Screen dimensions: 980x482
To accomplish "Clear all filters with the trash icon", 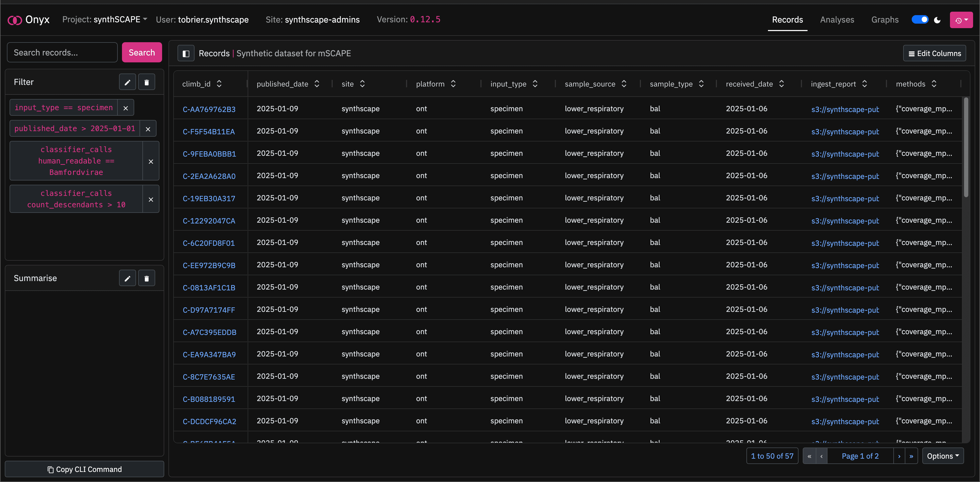I will click(x=146, y=82).
